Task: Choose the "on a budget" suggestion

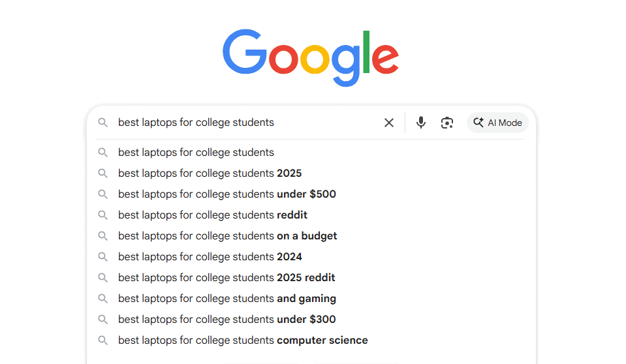Action: (227, 236)
